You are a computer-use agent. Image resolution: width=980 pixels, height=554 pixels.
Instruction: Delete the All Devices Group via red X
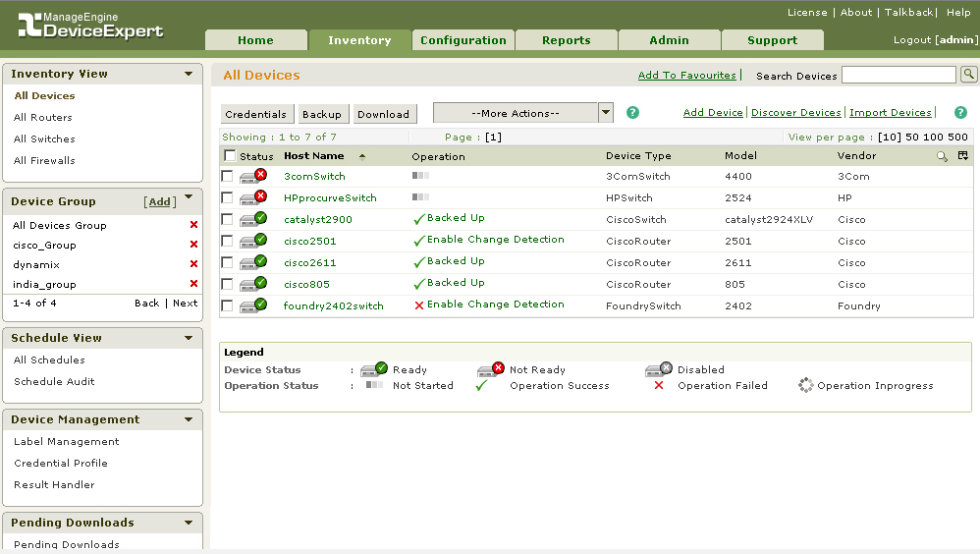coord(193,225)
